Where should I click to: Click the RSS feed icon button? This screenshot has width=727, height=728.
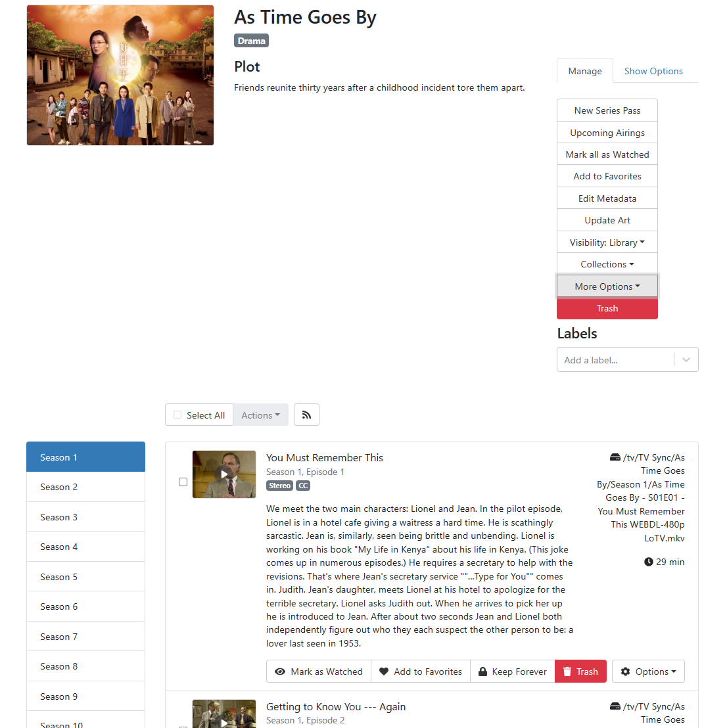(x=306, y=415)
